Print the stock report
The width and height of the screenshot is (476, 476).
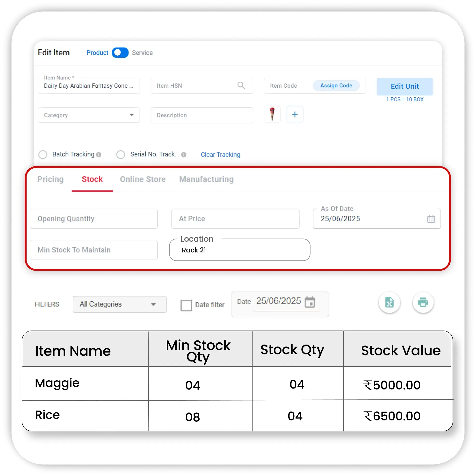pyautogui.click(x=423, y=303)
